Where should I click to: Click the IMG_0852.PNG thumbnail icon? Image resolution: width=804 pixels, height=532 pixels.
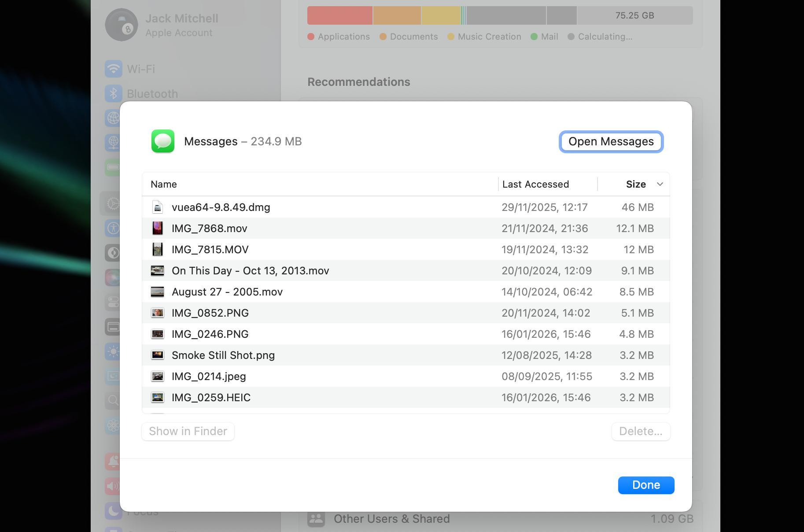coord(158,313)
